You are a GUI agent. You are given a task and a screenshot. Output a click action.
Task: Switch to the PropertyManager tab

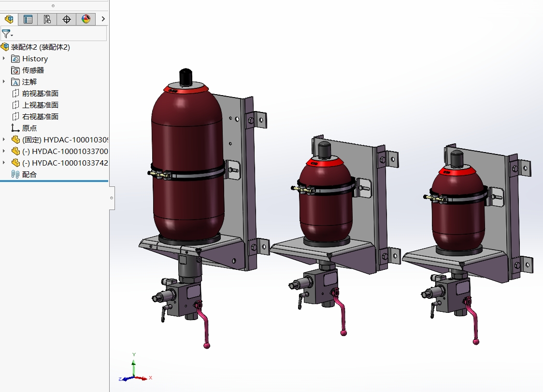(x=28, y=19)
